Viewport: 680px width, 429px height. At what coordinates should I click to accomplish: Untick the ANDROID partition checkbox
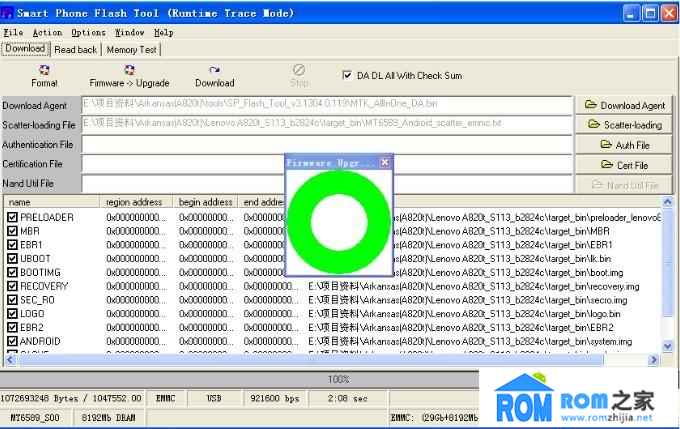12,341
